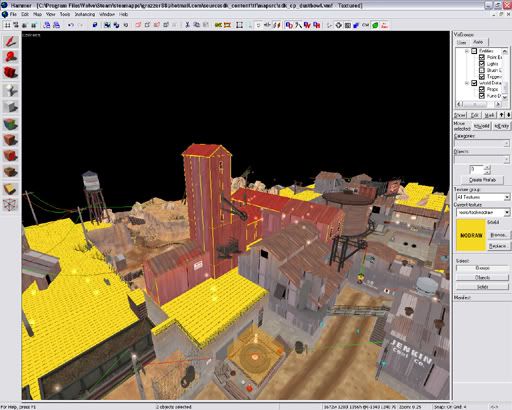The width and height of the screenshot is (512, 410).
Task: Click the Load Window State icon
Action: [47, 25]
